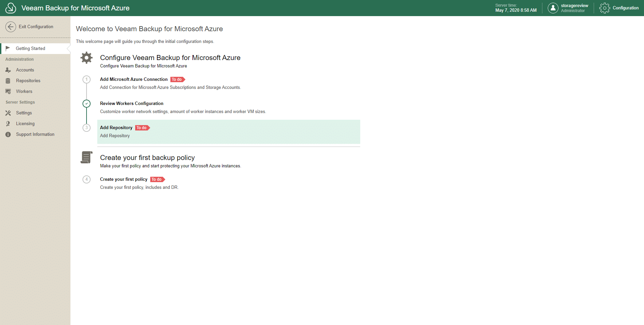
Task: Click the large gear icon beside Configure heading
Action: (x=87, y=58)
